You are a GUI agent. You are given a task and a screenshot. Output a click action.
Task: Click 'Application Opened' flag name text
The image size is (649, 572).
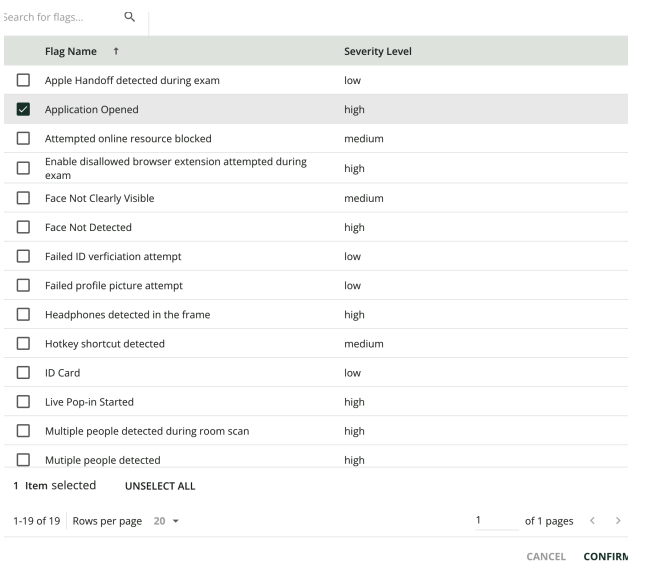[91, 110]
